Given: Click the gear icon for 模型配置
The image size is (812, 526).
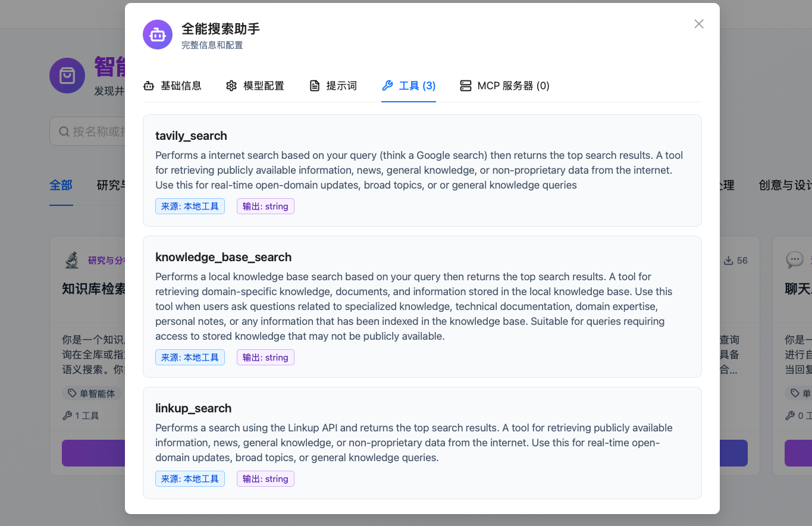Looking at the screenshot, I should [231, 86].
